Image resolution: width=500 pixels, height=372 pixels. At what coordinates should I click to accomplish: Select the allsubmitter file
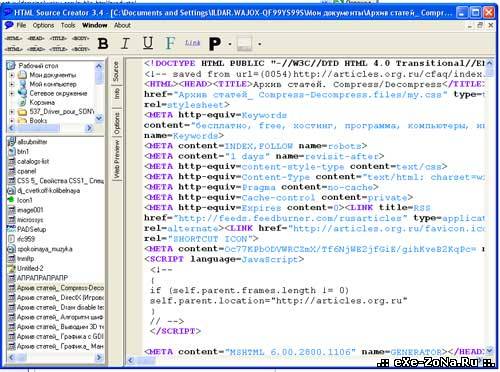click(x=32, y=142)
